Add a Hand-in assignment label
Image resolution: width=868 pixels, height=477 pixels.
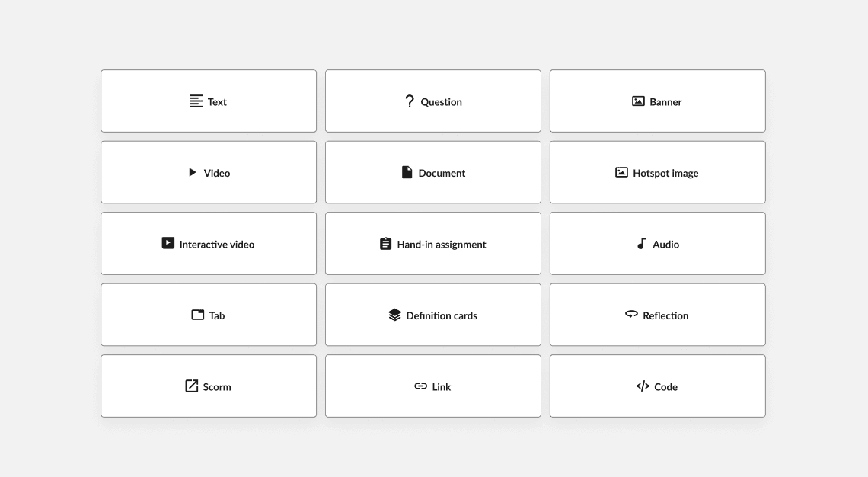pyautogui.click(x=441, y=245)
